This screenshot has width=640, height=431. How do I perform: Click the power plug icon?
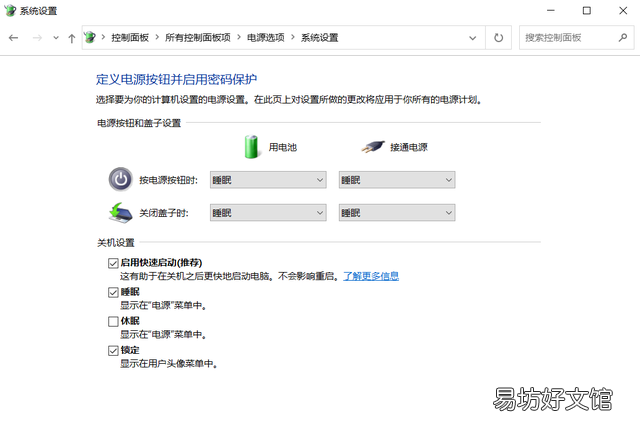[373, 147]
